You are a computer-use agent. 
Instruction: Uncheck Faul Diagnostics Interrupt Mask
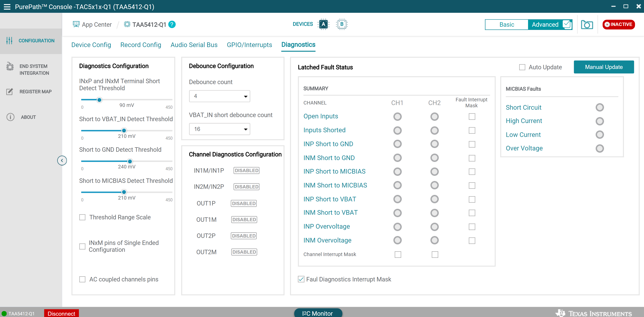(301, 279)
